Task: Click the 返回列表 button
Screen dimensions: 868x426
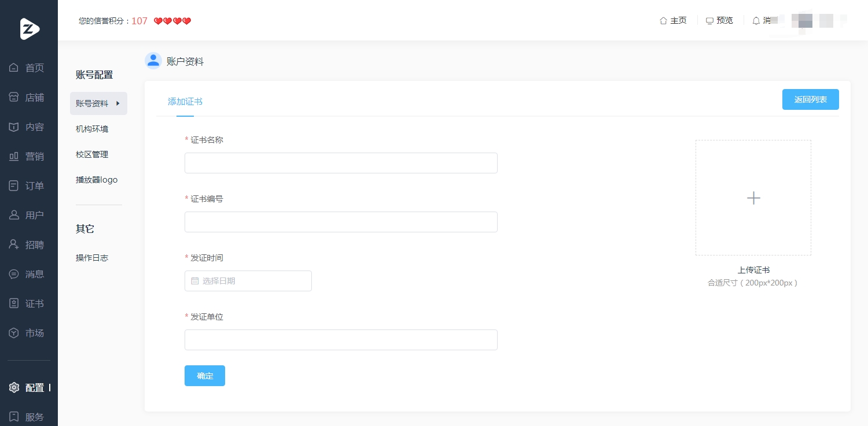Action: tap(811, 99)
